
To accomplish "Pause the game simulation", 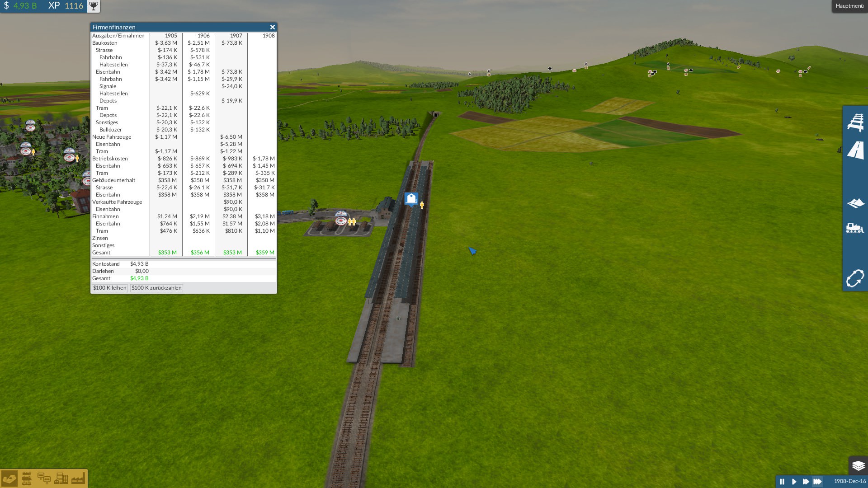I will [782, 482].
